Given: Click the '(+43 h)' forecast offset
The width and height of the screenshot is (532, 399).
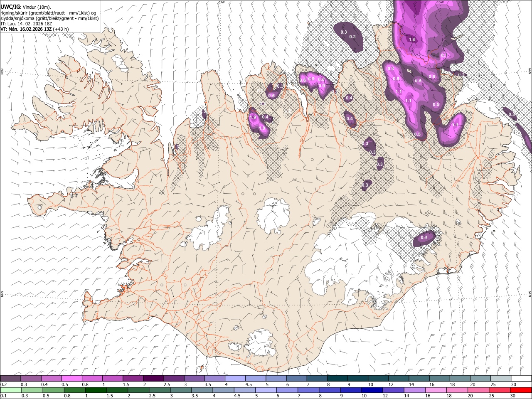Looking at the screenshot, I should (x=61, y=29).
